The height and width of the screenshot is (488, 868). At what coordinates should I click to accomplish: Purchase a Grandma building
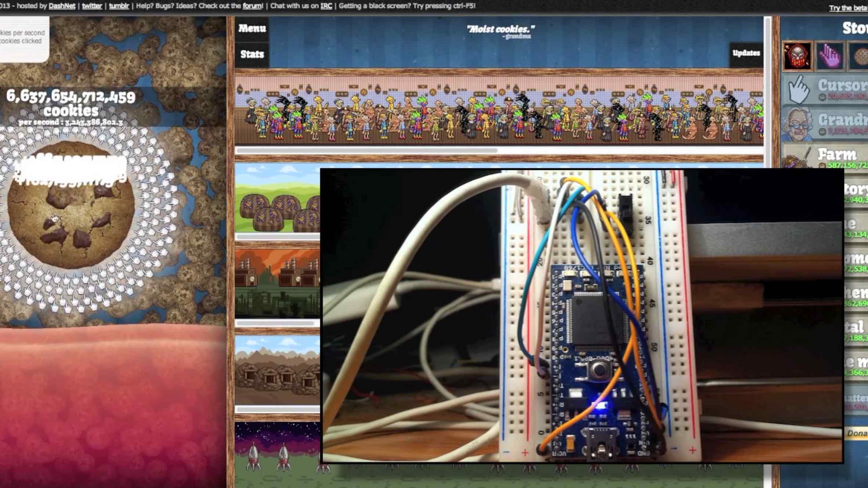(x=825, y=123)
